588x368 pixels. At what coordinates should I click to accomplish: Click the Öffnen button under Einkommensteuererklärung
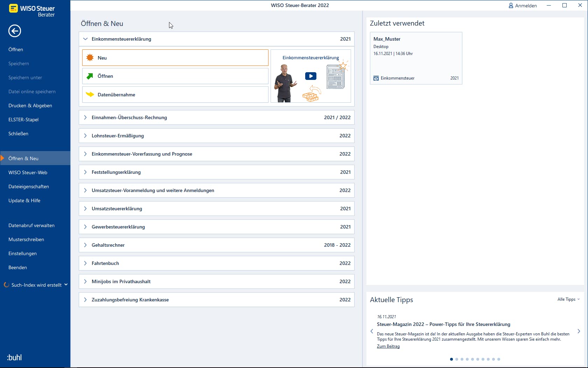tap(175, 76)
